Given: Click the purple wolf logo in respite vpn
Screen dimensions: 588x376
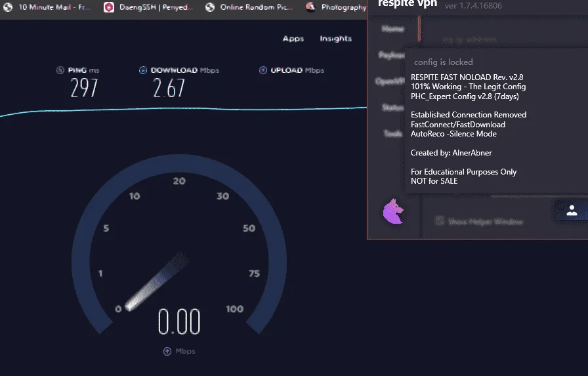Looking at the screenshot, I should 393,211.
